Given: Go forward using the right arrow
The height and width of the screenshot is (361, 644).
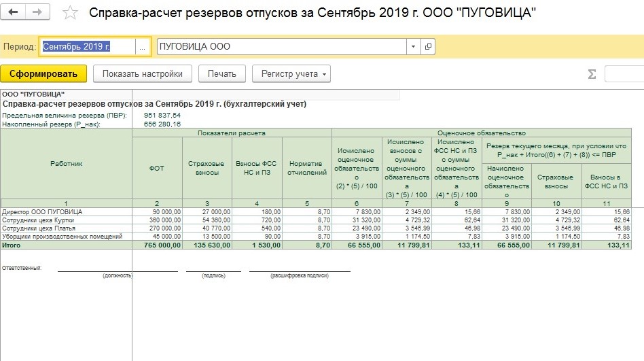Looking at the screenshot, I should 37,13.
